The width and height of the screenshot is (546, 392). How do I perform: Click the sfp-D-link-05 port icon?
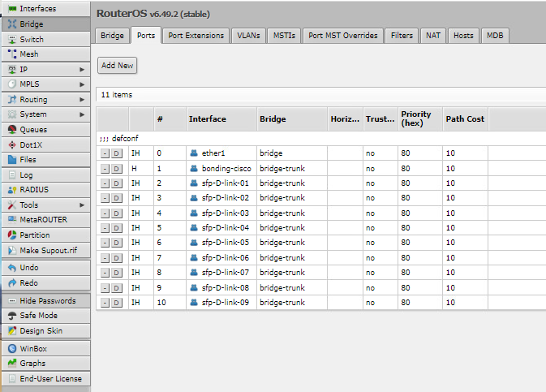pos(194,243)
